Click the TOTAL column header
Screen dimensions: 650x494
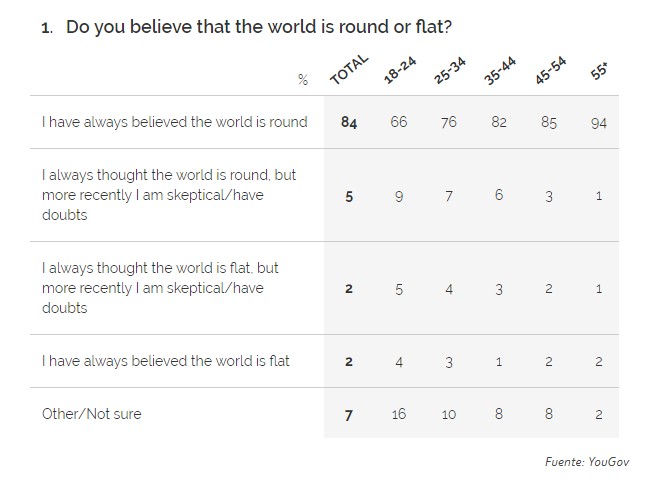tap(349, 73)
